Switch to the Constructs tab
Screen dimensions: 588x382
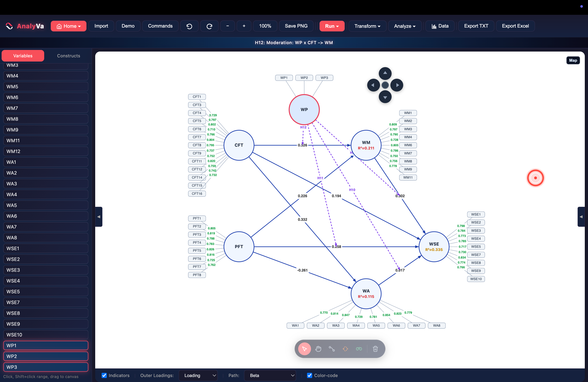point(69,56)
